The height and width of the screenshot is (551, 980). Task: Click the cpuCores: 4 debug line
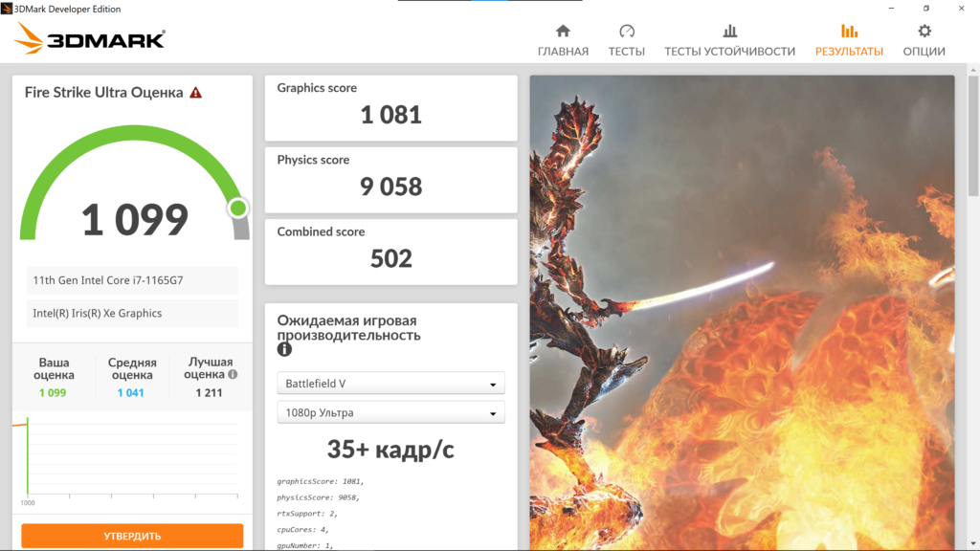pos(302,530)
